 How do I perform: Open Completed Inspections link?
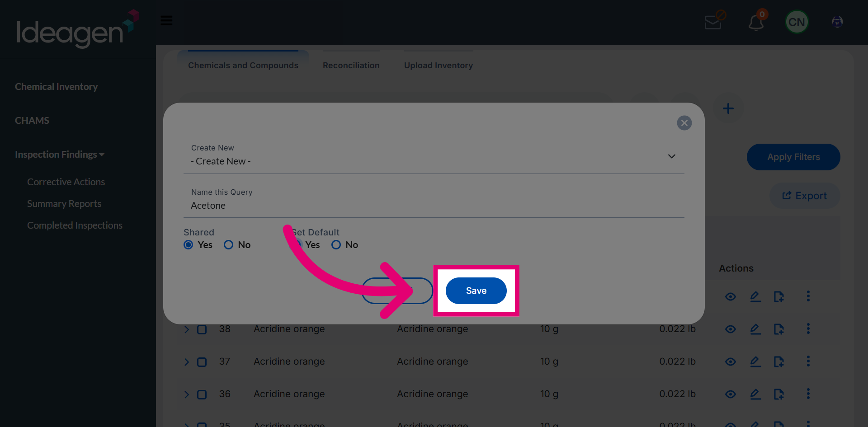point(75,225)
